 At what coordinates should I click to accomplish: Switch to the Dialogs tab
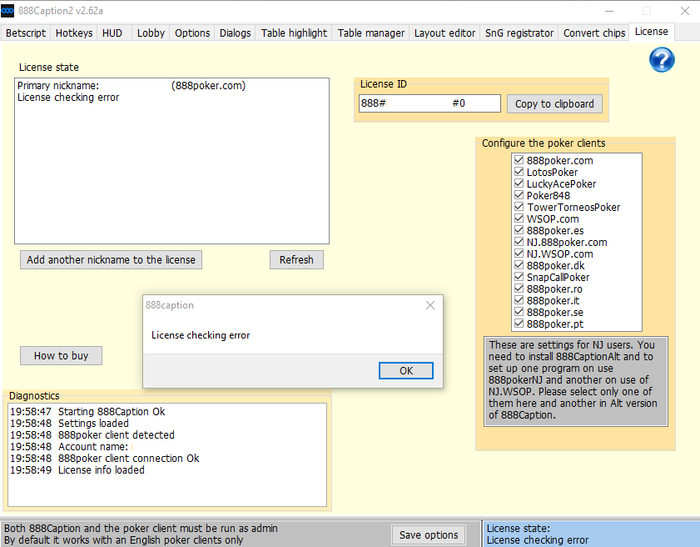click(235, 33)
